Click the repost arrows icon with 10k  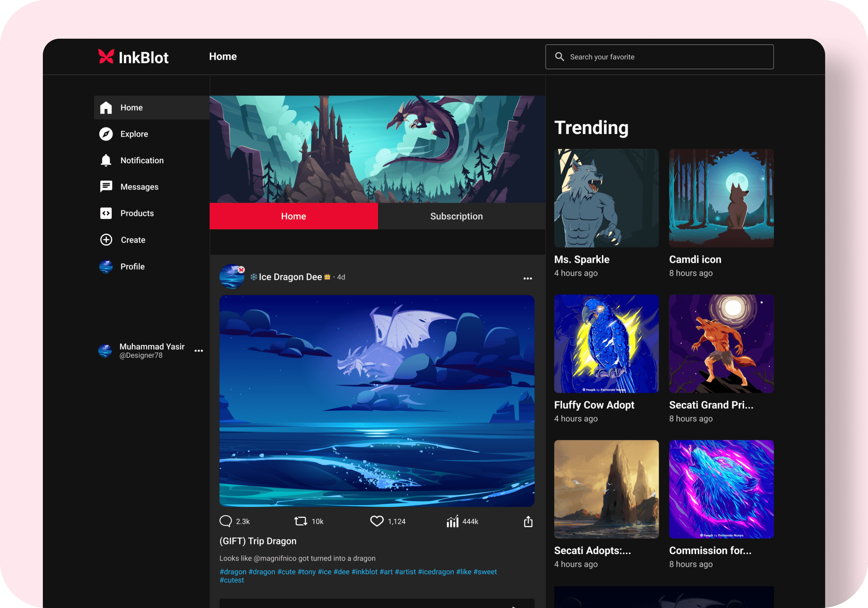(301, 522)
